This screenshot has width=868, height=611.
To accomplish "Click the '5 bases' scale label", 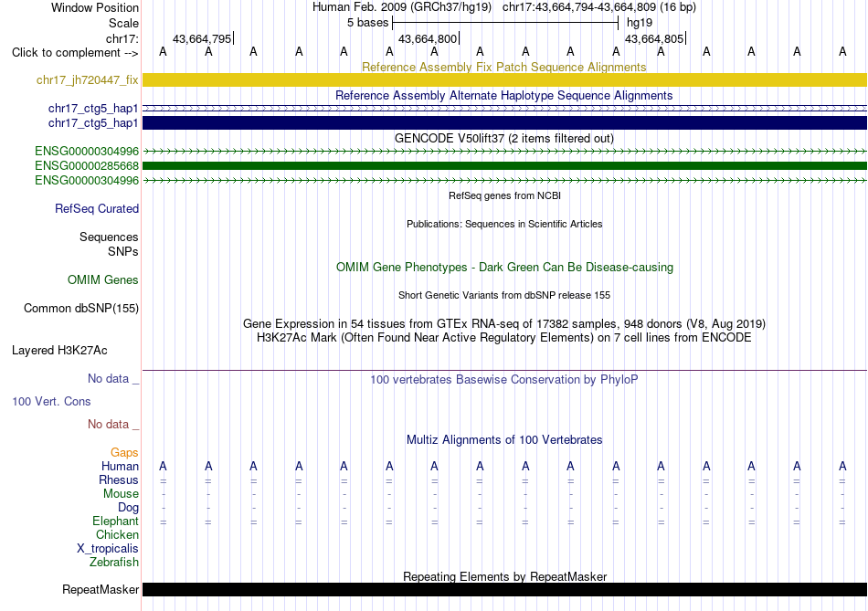I will pyautogui.click(x=367, y=23).
